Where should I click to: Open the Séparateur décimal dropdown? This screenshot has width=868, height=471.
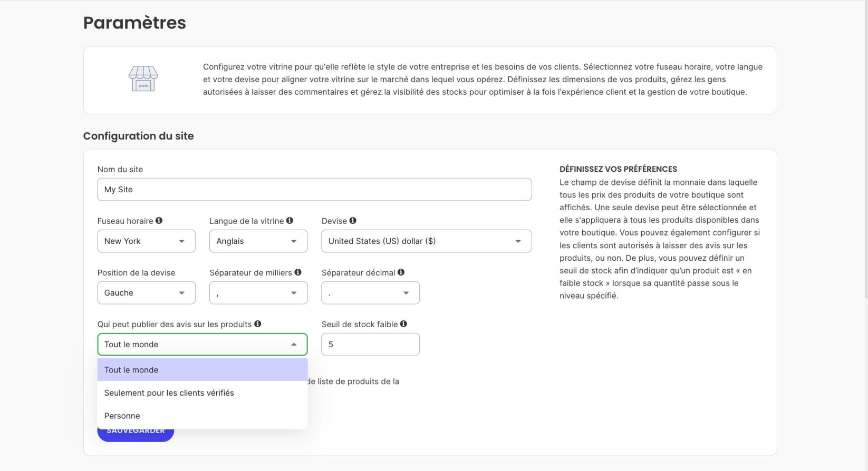coord(370,293)
